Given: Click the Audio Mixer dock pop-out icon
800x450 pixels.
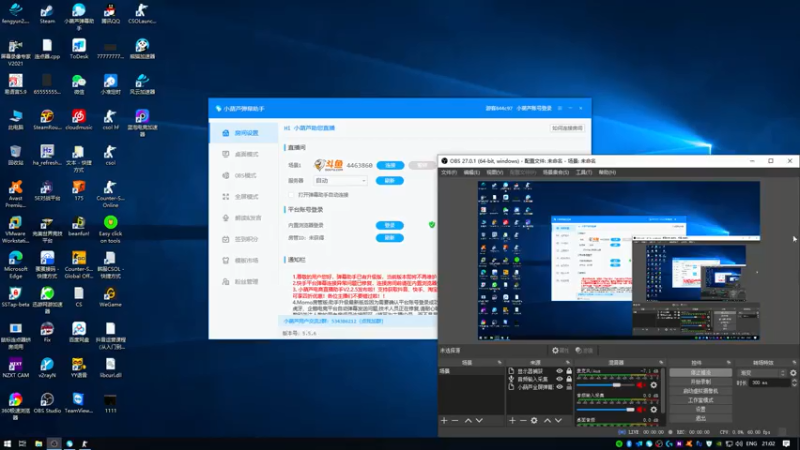Looking at the screenshot, I should pyautogui.click(x=661, y=363).
